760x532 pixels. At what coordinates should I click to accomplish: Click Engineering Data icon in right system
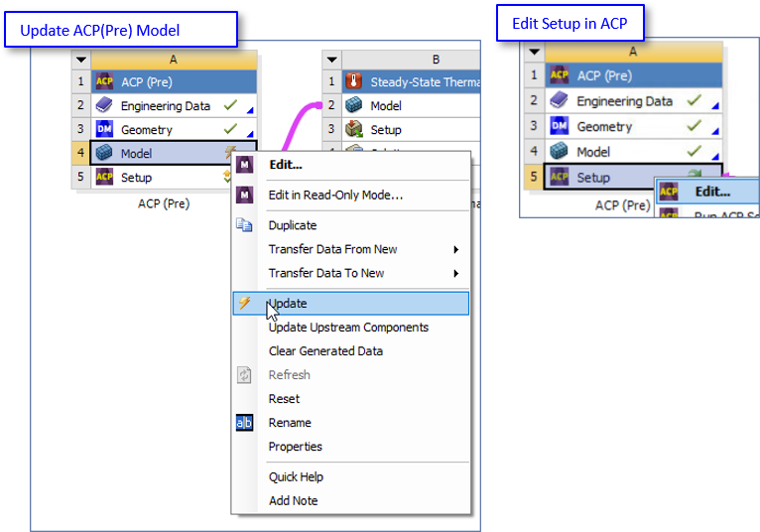(x=559, y=100)
